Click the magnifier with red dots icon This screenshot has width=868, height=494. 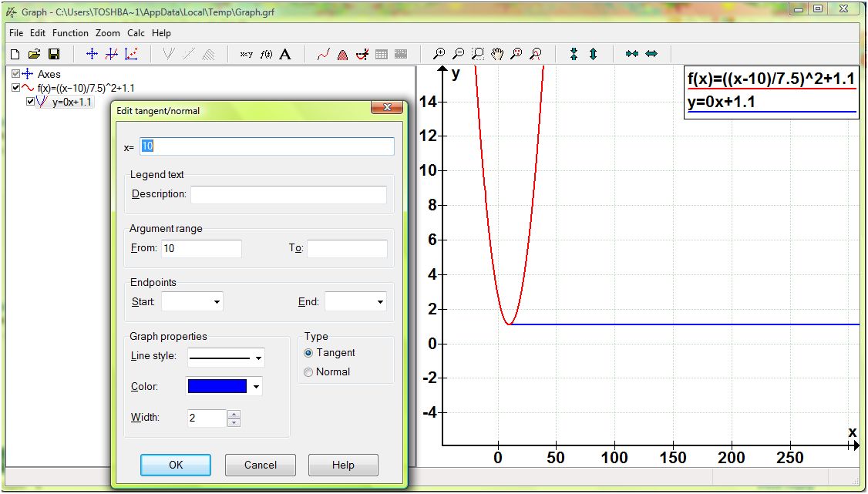pos(516,54)
